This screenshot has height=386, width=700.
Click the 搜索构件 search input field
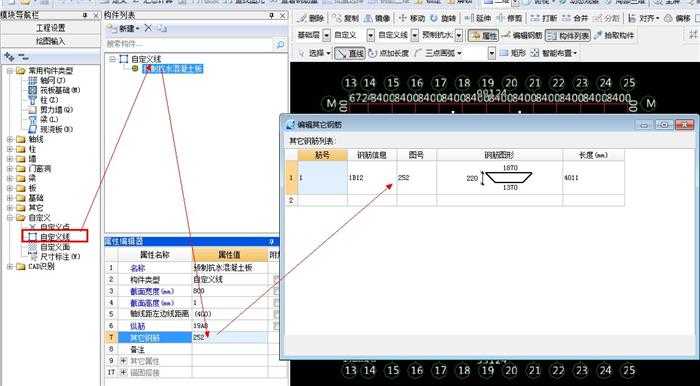click(189, 45)
